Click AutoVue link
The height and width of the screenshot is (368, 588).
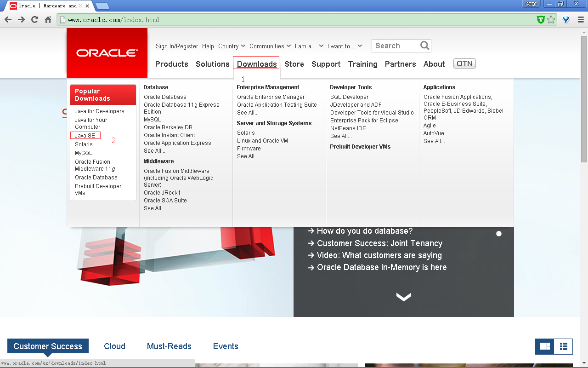pos(434,133)
